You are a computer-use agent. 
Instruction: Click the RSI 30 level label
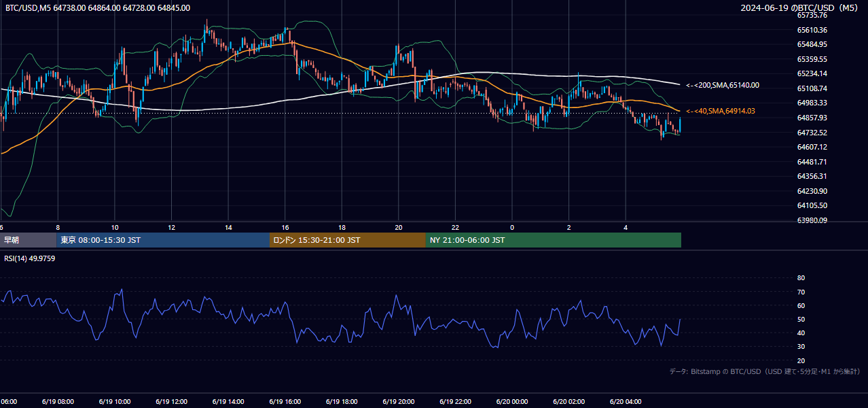(801, 347)
